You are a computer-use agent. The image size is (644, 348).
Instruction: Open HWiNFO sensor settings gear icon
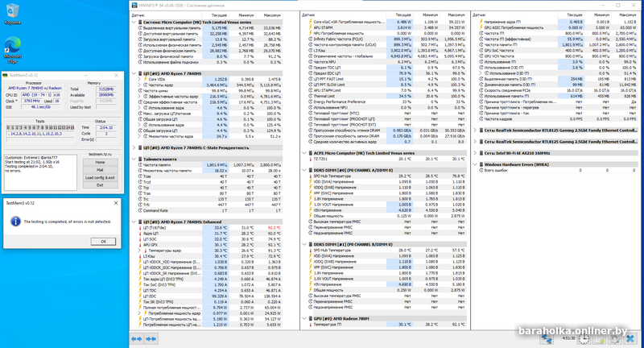click(614, 339)
